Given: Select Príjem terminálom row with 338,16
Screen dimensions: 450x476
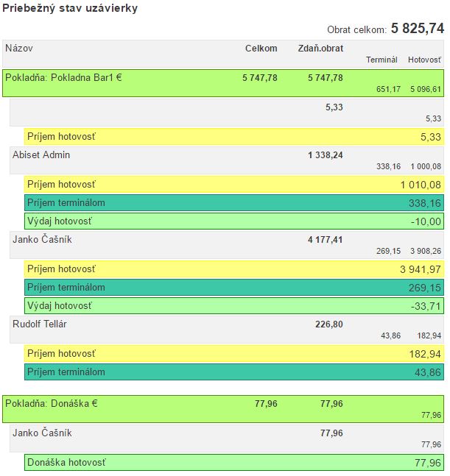Looking at the screenshot, I should pos(233,203).
